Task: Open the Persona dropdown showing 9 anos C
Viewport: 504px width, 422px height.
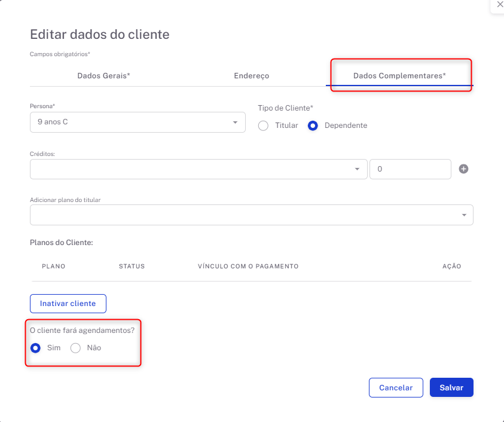Action: [138, 122]
